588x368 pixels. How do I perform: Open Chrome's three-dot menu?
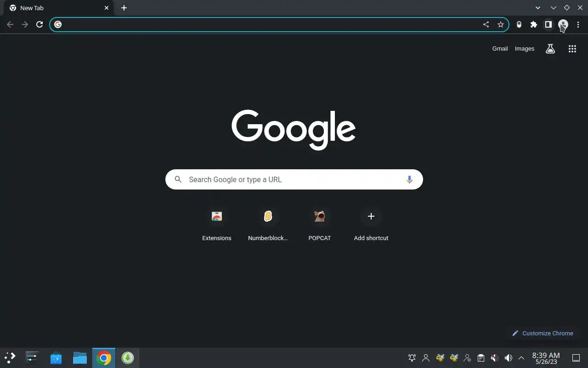pyautogui.click(x=578, y=24)
